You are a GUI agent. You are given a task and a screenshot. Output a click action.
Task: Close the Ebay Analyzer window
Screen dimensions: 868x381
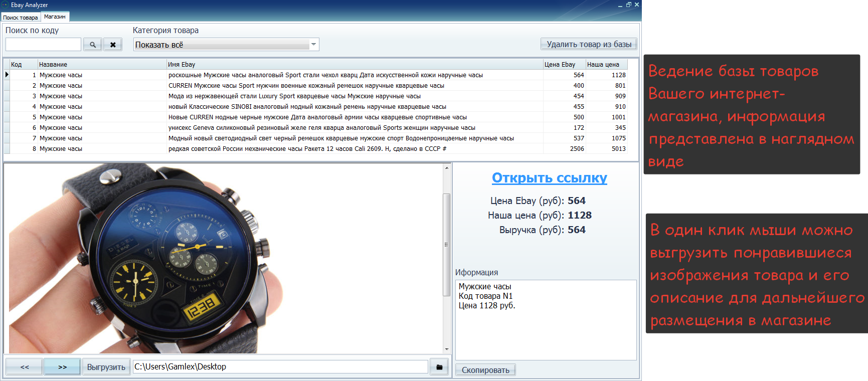(637, 5)
